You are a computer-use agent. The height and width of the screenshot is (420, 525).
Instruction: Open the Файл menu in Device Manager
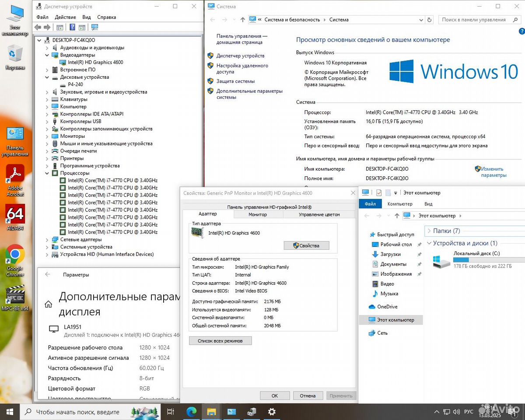[42, 17]
